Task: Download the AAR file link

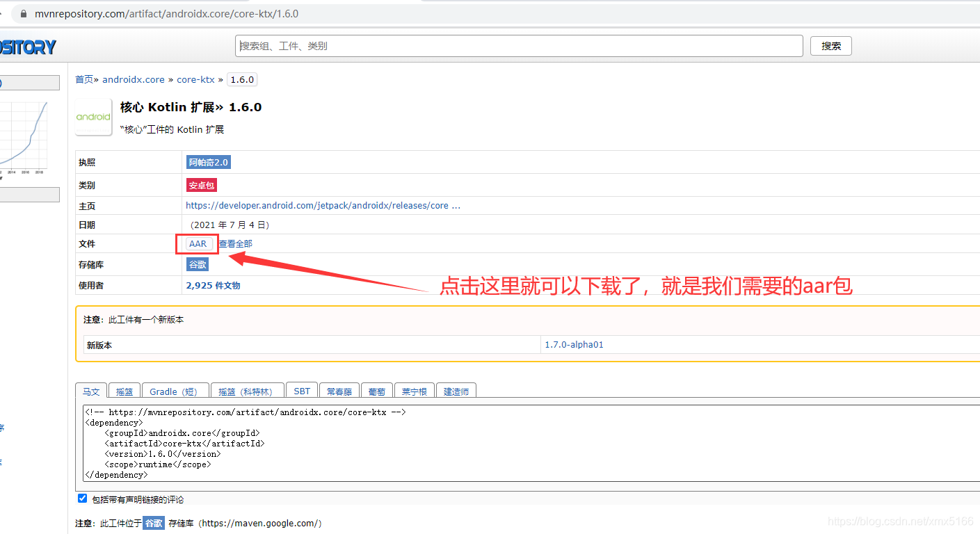Action: 198,243
